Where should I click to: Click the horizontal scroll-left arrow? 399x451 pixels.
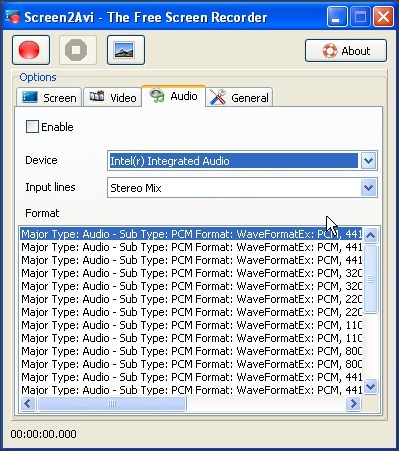coord(28,404)
